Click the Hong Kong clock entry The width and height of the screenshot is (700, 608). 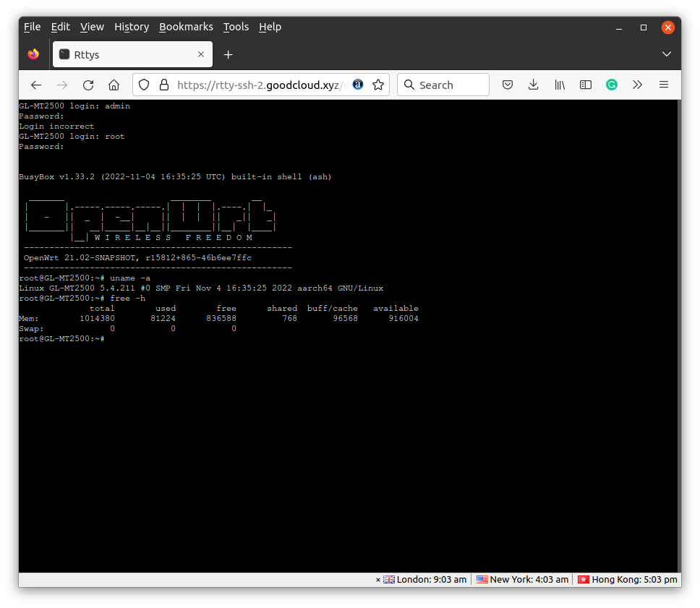point(628,579)
